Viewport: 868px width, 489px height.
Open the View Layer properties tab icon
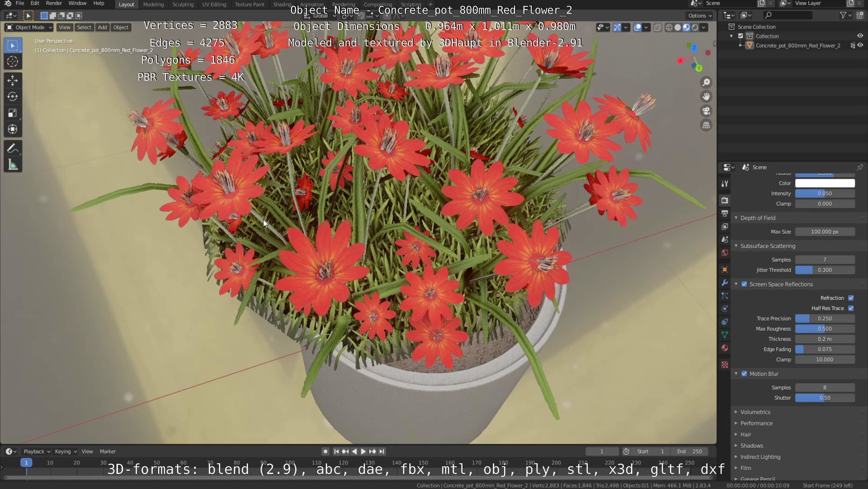pyautogui.click(x=725, y=227)
